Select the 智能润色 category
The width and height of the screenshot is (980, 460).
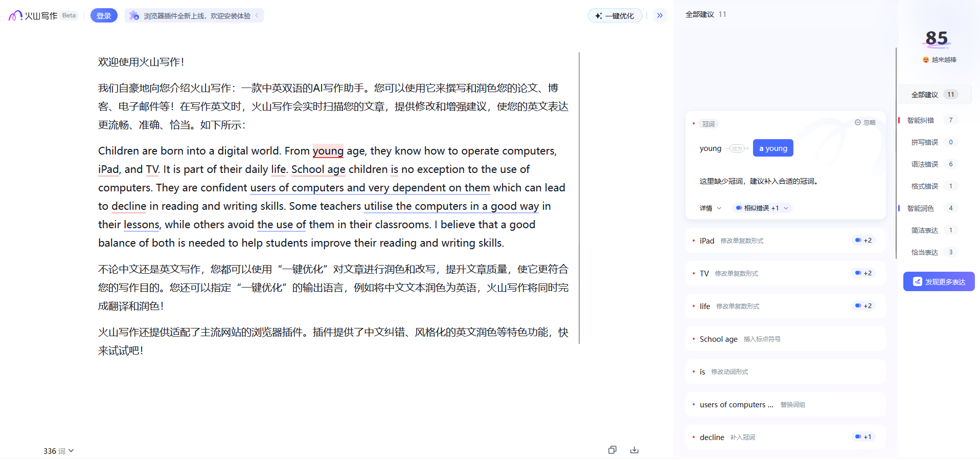click(x=929, y=208)
